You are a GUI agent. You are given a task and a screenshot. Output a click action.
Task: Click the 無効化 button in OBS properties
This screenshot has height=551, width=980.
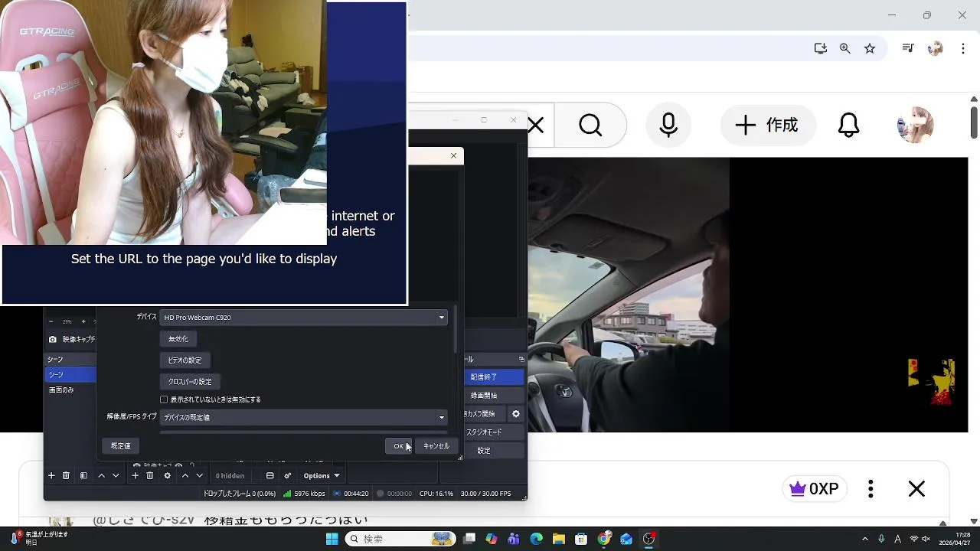178,339
